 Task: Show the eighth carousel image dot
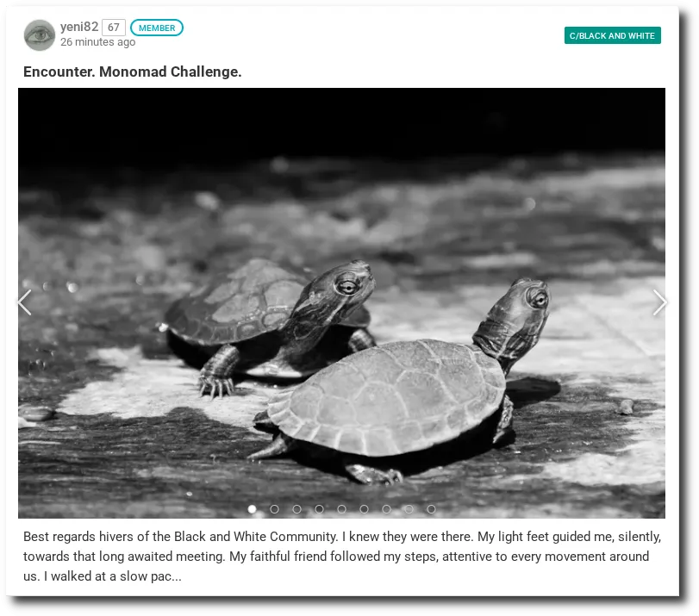click(409, 509)
